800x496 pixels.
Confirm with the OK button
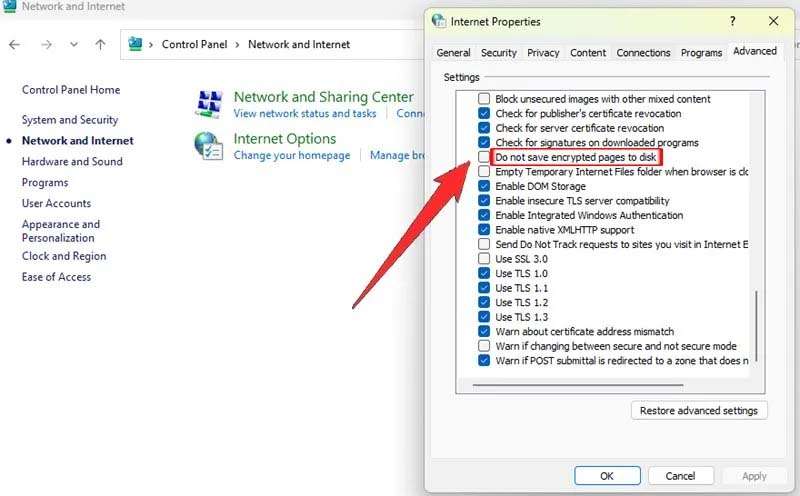point(607,476)
